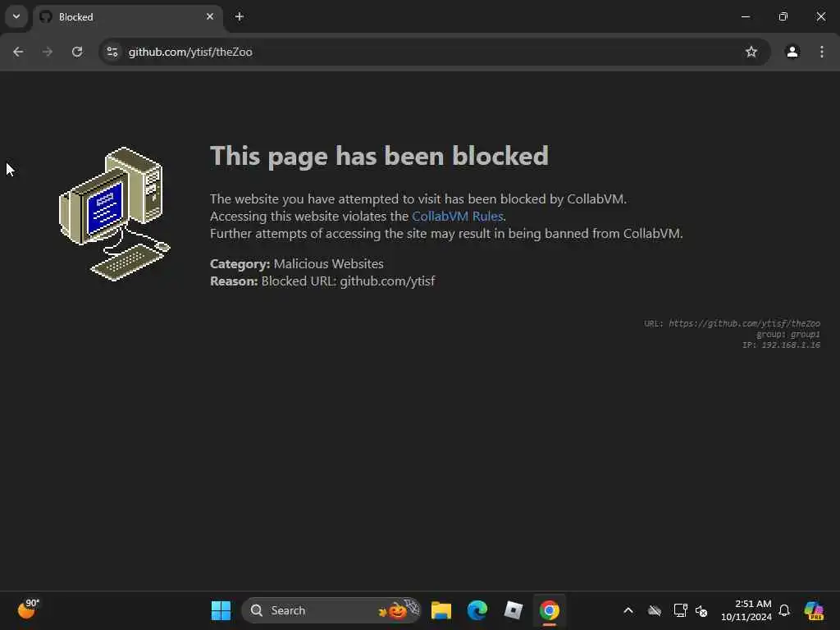The width and height of the screenshot is (840, 630).
Task: Go back to the previous page
Action: coord(18,52)
